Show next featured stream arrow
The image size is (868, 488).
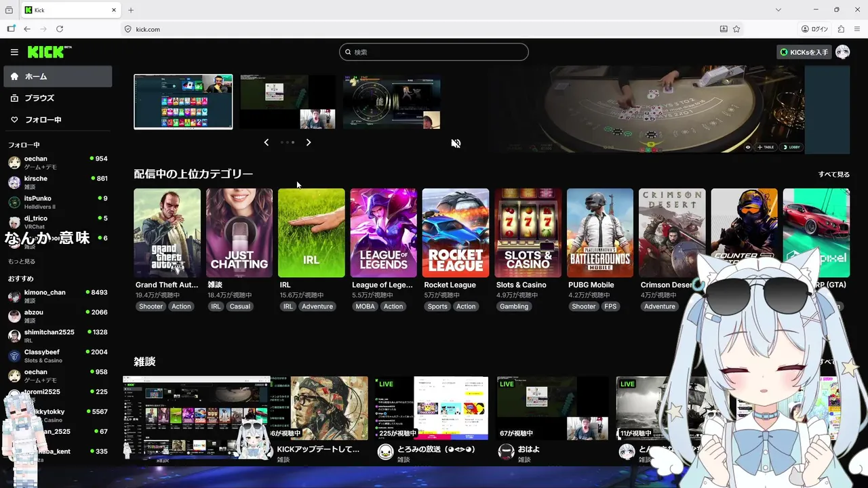pyautogui.click(x=309, y=142)
